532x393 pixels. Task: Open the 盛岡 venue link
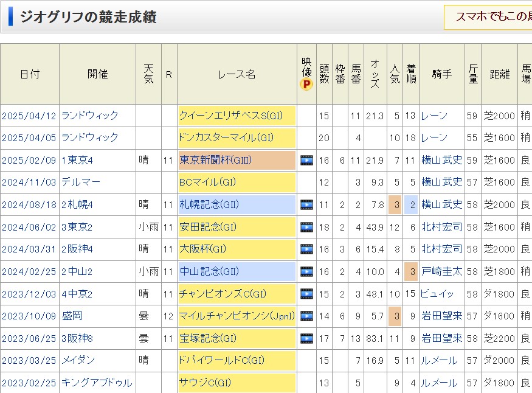(73, 316)
